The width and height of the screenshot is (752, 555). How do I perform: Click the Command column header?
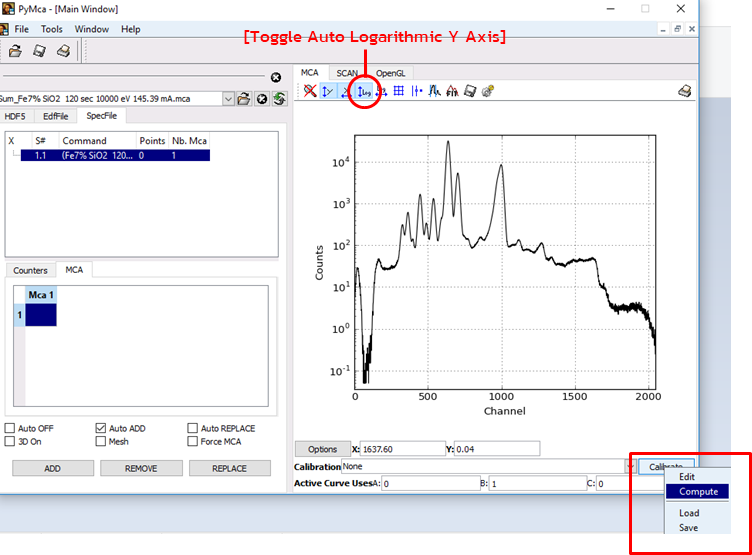pos(98,141)
